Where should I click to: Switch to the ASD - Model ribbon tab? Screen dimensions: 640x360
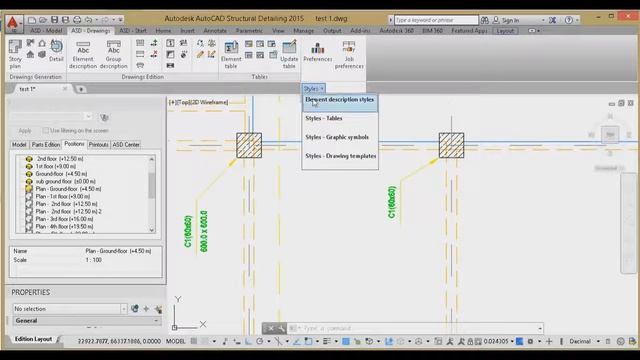[x=46, y=31]
